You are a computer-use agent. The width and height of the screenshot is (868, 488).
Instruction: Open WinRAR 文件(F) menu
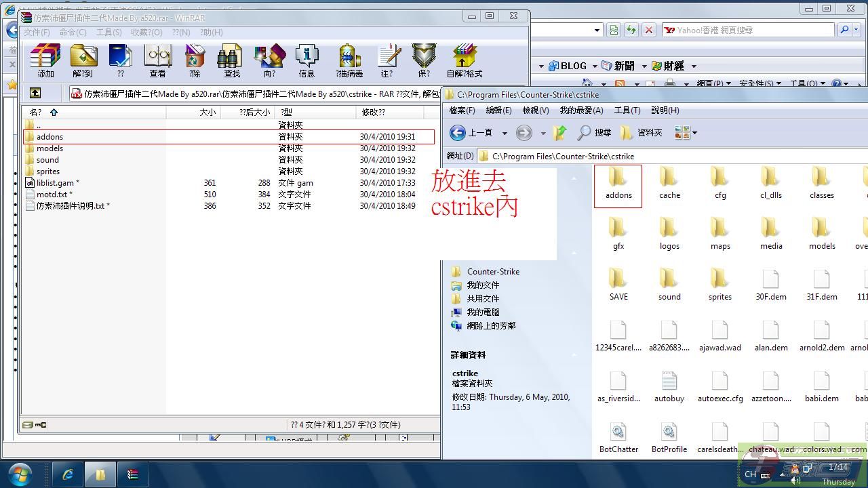(x=37, y=32)
